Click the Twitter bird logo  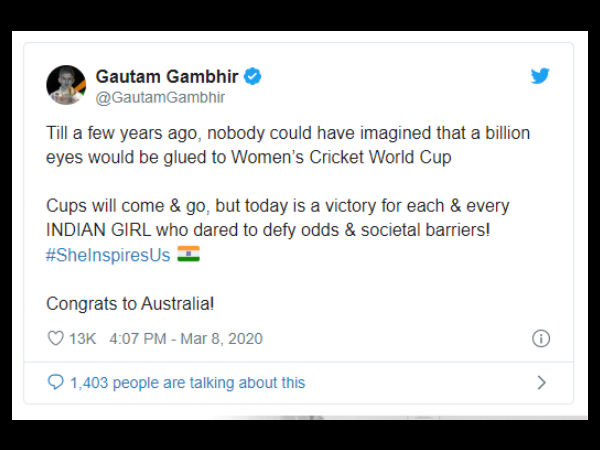[x=540, y=76]
